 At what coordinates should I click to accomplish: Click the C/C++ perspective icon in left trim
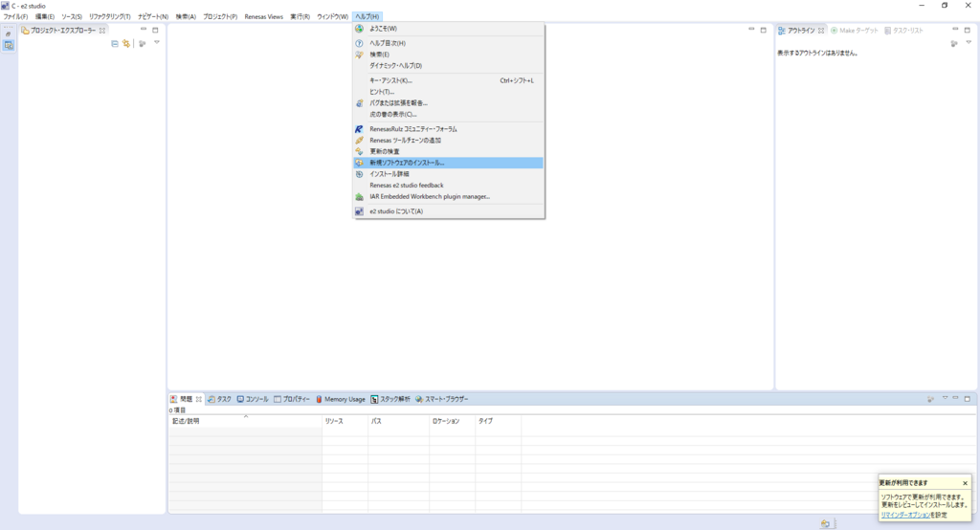click(8, 46)
